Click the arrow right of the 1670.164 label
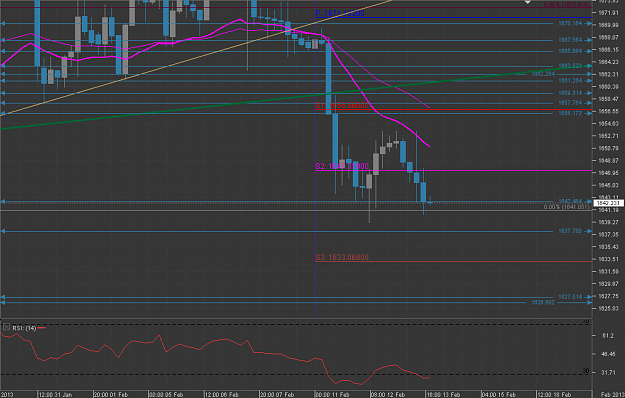Image resolution: width=625 pixels, height=398 pixels. (589, 24)
